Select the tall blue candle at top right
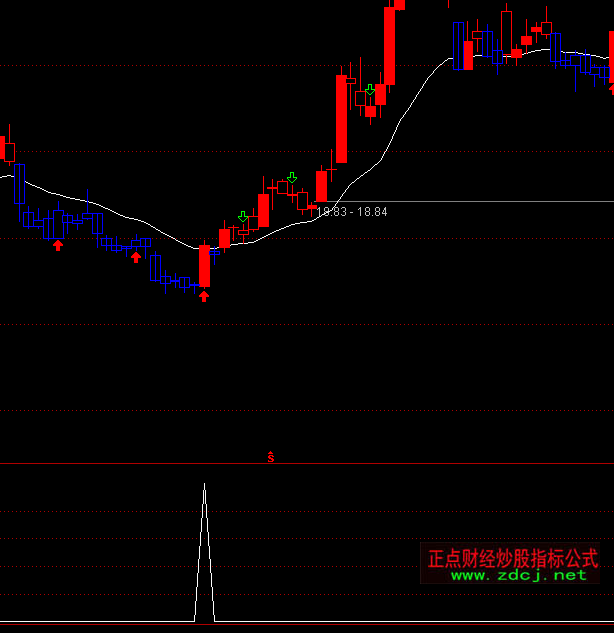614x633 pixels. (458, 45)
